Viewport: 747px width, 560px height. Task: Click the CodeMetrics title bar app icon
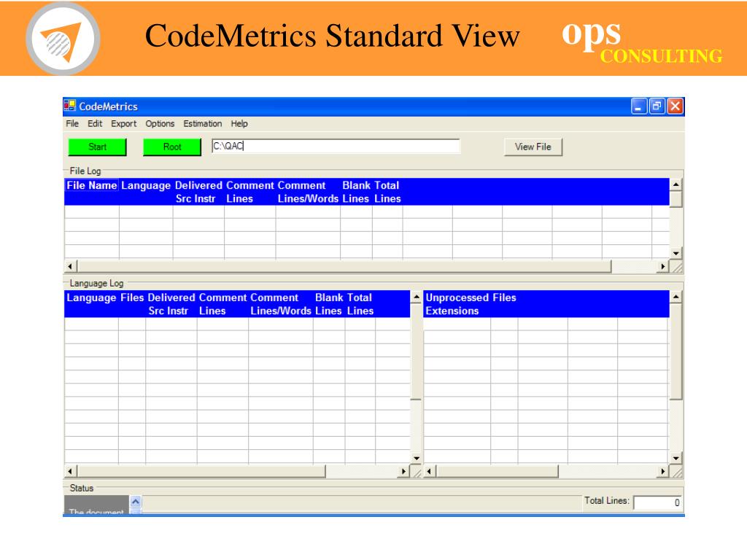pos(69,106)
